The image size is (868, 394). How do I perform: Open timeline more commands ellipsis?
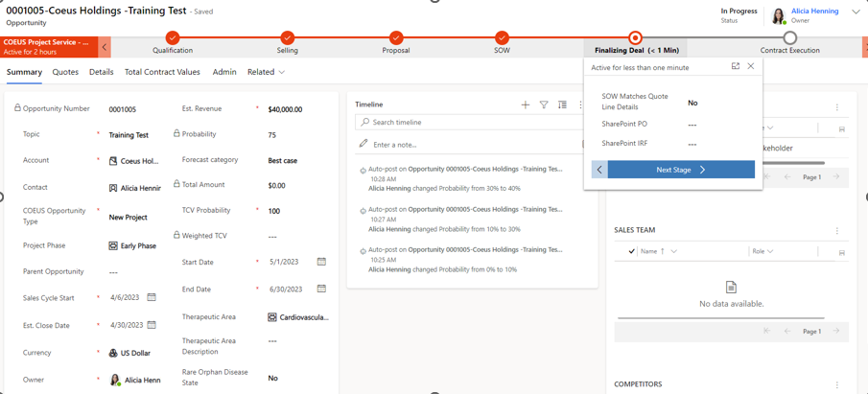(x=580, y=104)
